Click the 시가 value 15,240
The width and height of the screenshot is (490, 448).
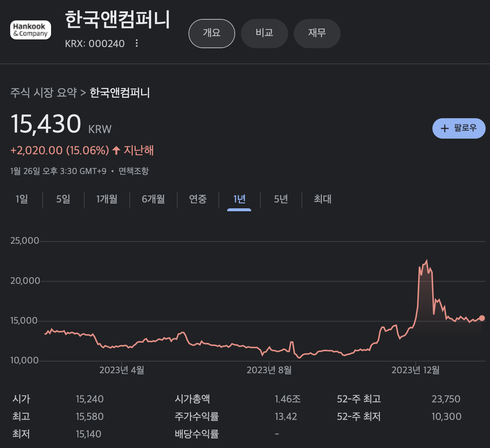point(90,399)
